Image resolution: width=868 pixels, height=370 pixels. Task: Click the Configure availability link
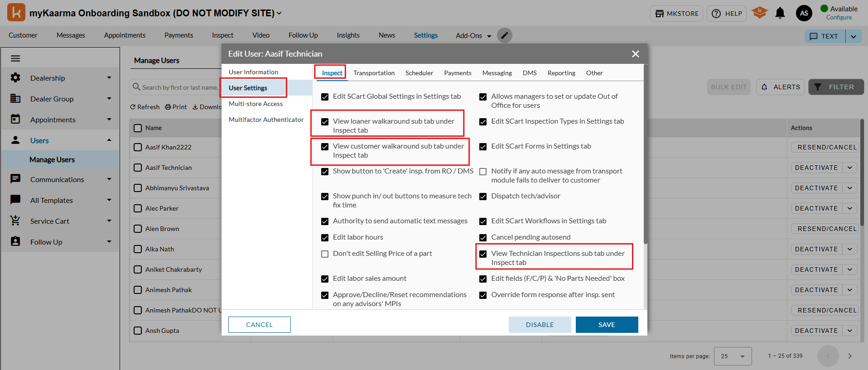[x=839, y=18]
